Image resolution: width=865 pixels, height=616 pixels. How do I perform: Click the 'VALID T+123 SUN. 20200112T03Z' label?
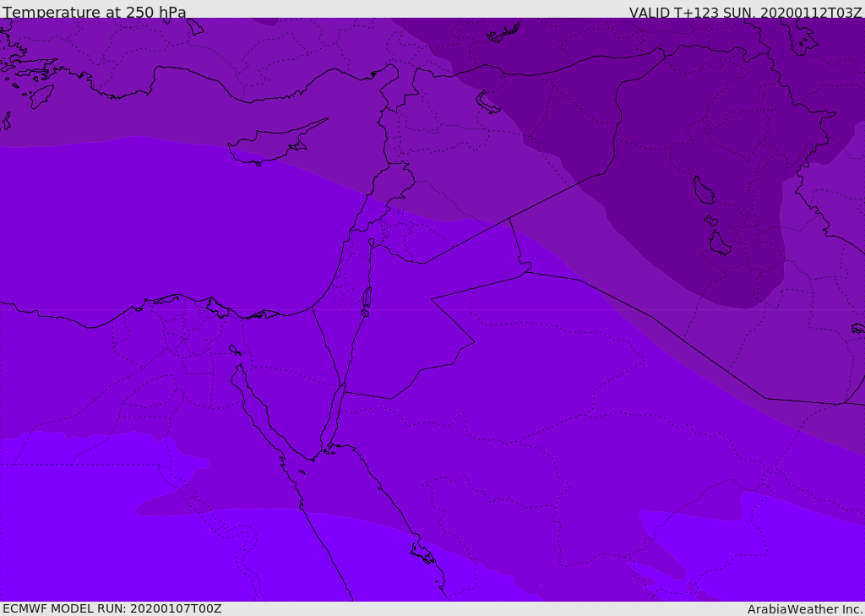click(x=745, y=13)
